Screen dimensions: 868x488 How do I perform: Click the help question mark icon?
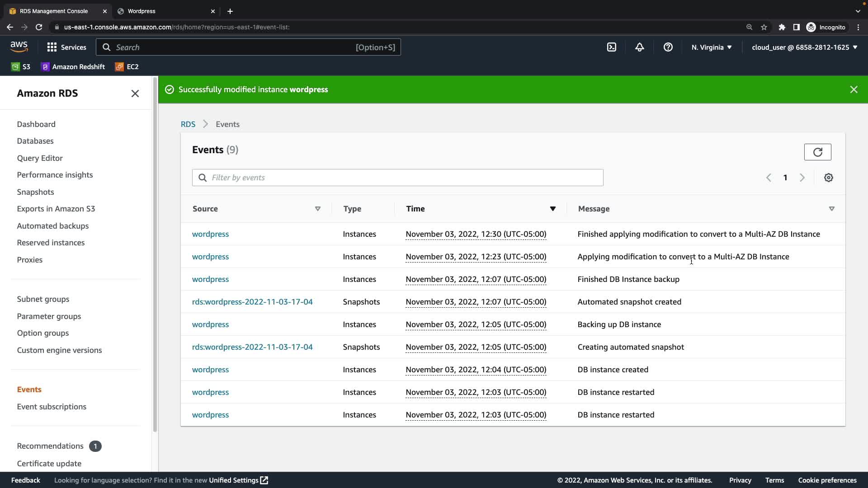click(668, 47)
